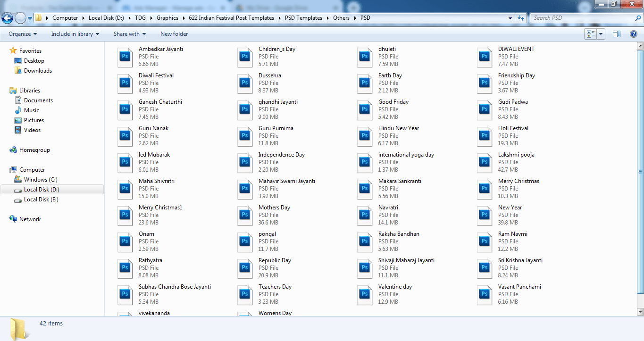This screenshot has width=644, height=341.
Task: Open the view options dropdown arrow
Action: point(601,34)
